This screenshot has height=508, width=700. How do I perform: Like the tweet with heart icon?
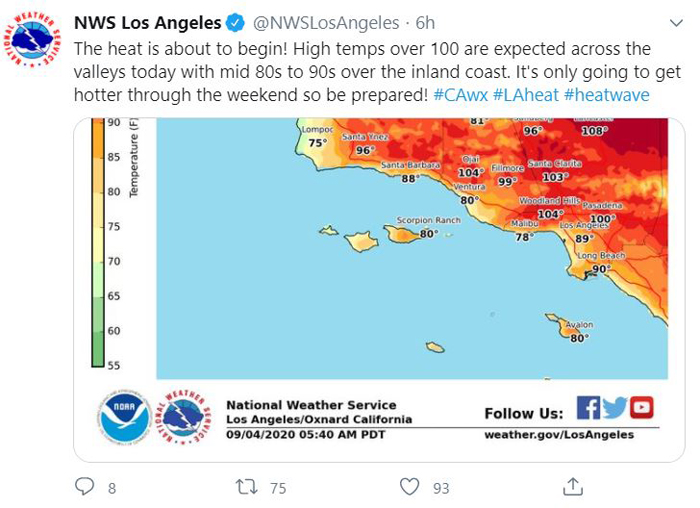click(x=409, y=487)
